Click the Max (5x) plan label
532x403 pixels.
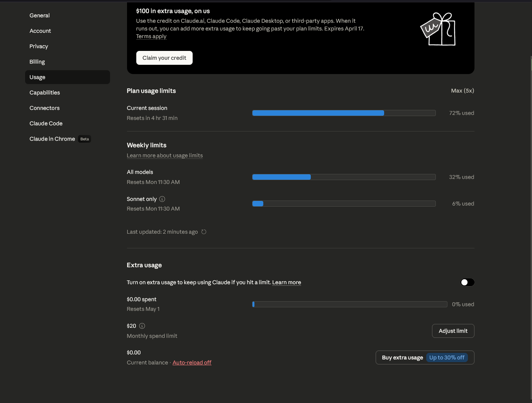pyautogui.click(x=463, y=91)
